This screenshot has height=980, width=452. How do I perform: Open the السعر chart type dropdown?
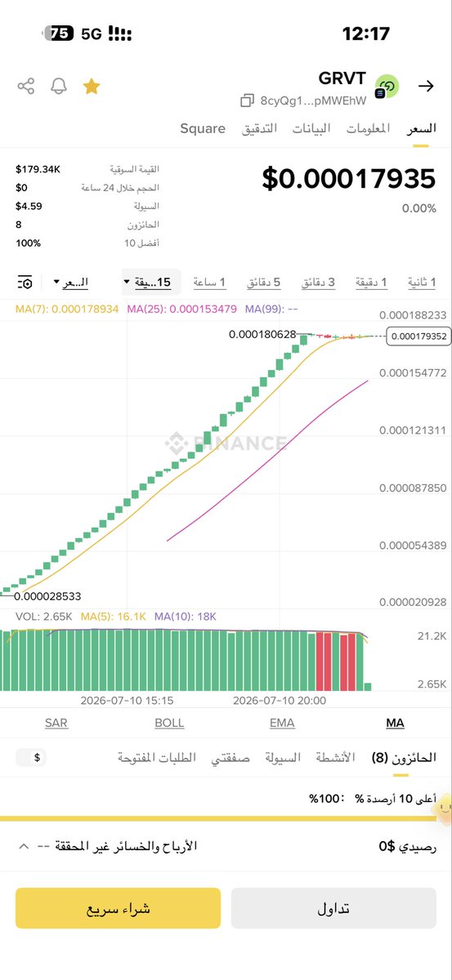coord(70,282)
